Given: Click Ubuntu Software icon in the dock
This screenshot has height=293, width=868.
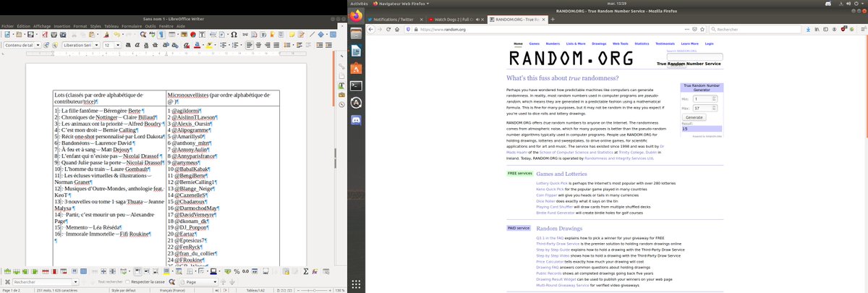Looking at the screenshot, I should point(356,69).
